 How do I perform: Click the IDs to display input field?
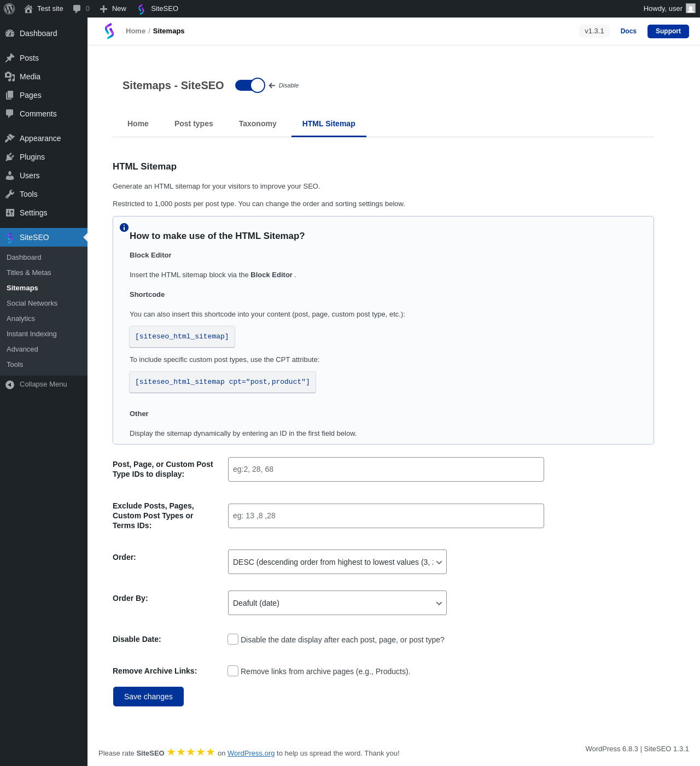(x=386, y=470)
